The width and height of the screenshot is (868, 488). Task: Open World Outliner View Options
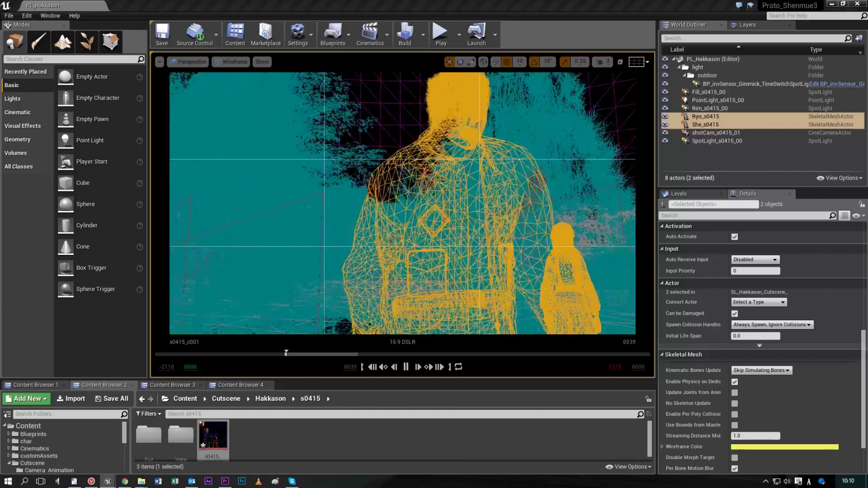pos(840,178)
